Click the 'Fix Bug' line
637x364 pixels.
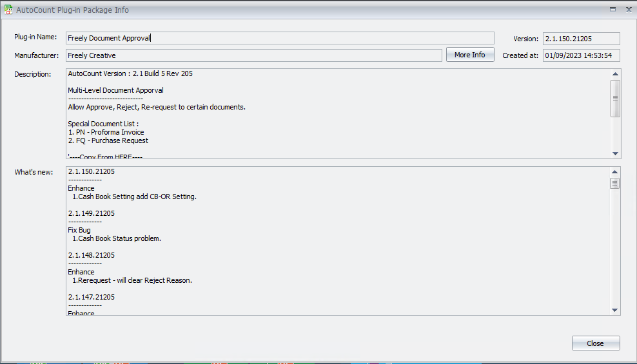[x=79, y=230]
